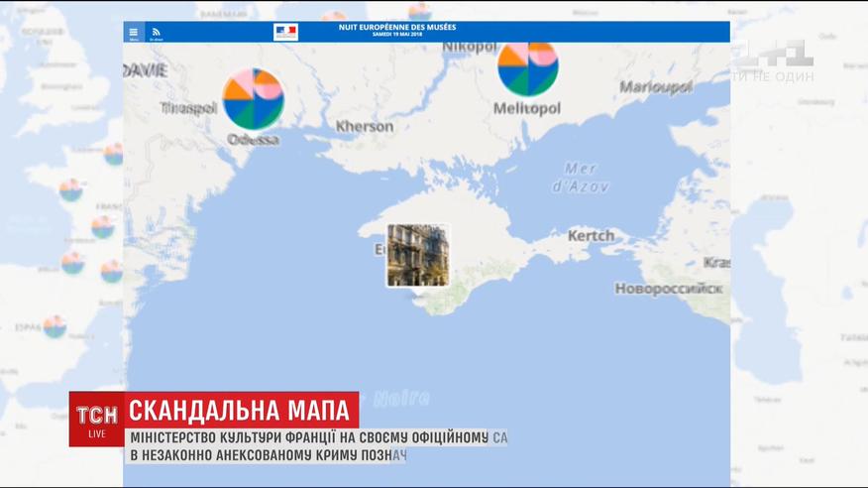Click the French Republic flag logo
Image resolution: width=868 pixels, height=488 pixels.
[x=285, y=32]
